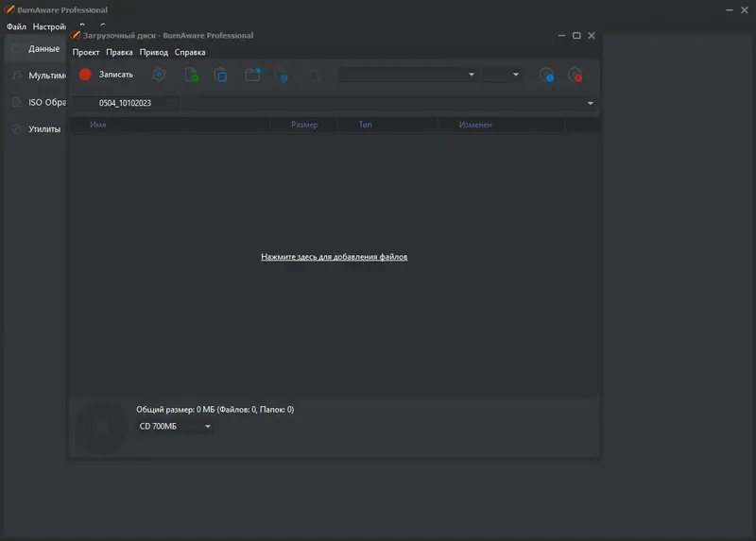The image size is (756, 541).
Task: Open burn options gear icon
Action: click(159, 75)
